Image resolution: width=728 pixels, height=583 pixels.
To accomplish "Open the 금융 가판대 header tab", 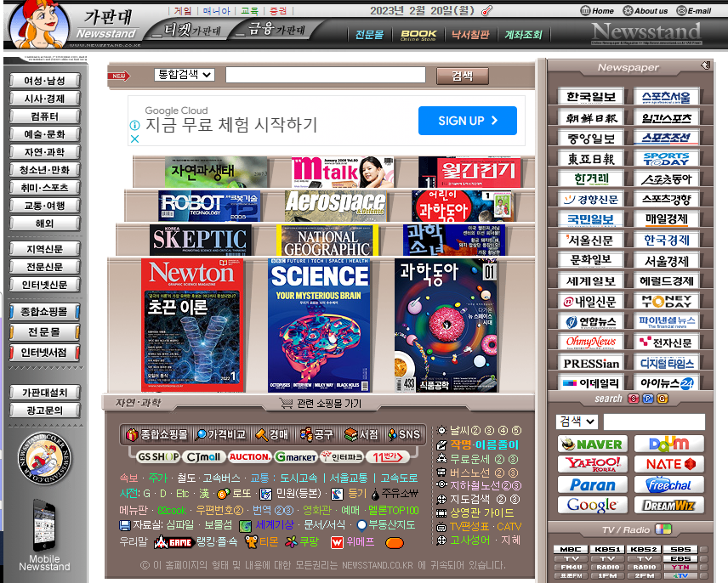I will (277, 30).
